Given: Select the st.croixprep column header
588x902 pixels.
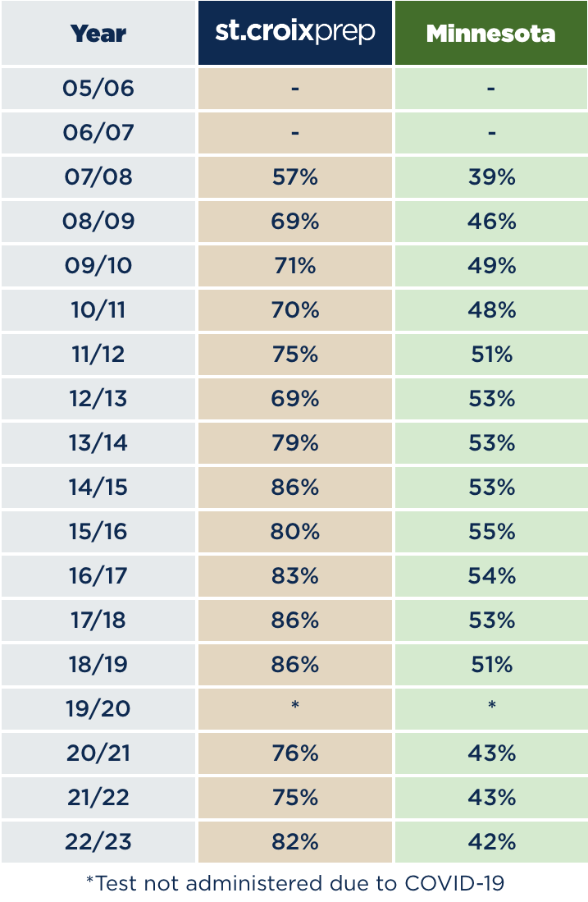Looking at the screenshot, I should click(x=295, y=33).
